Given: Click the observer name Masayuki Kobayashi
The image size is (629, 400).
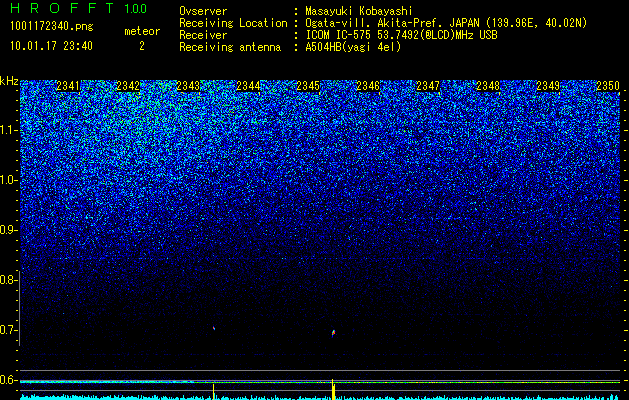Looking at the screenshot, I should coord(359,11).
